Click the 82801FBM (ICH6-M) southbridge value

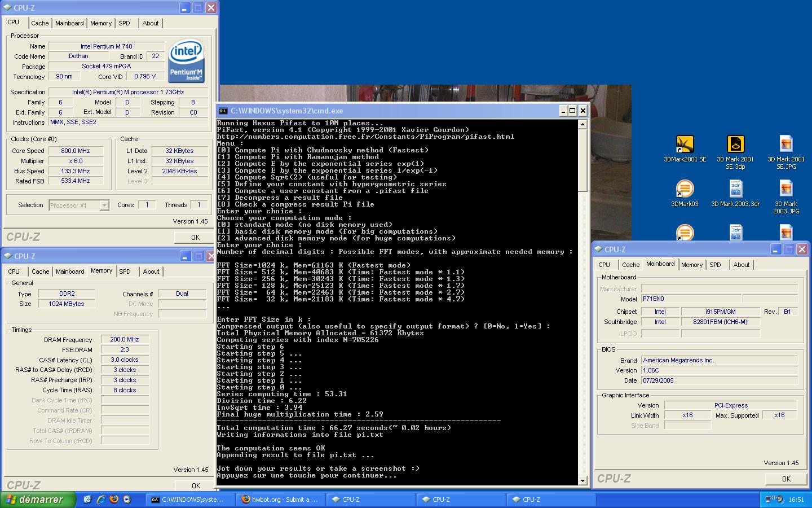point(720,322)
